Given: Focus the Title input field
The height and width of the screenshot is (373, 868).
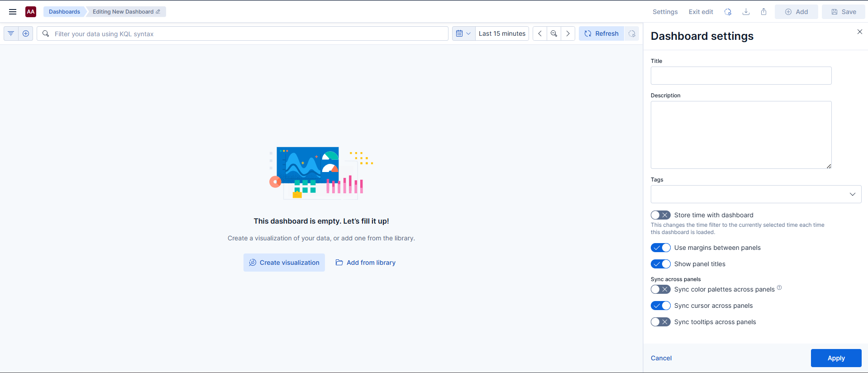Looking at the screenshot, I should click(x=741, y=76).
